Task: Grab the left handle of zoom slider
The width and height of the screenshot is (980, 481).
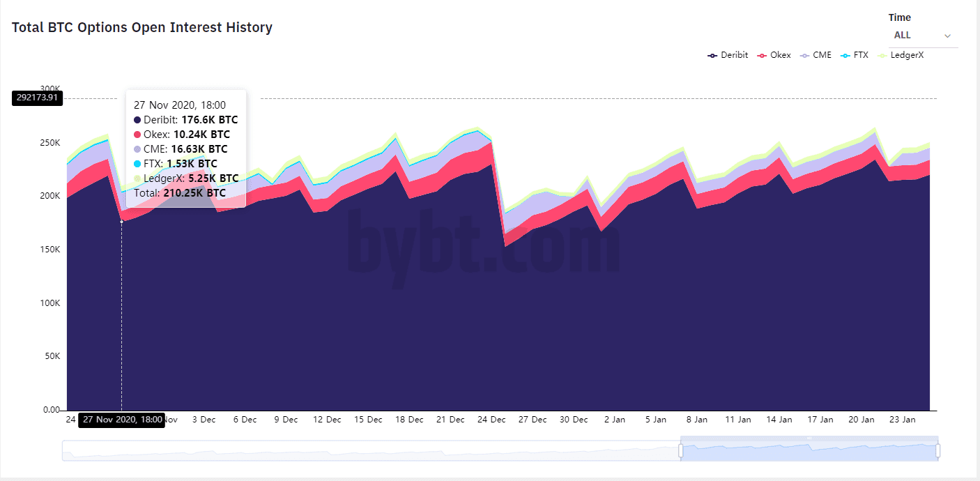Action: (x=680, y=451)
